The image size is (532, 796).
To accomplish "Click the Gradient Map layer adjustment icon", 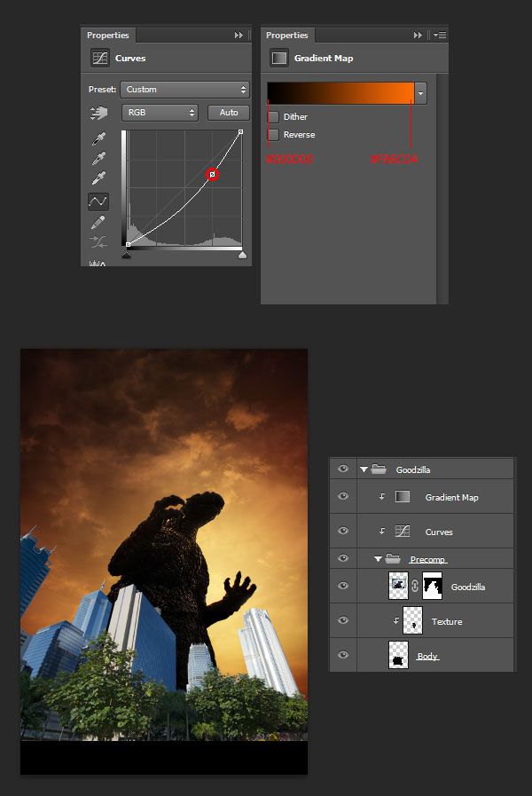I will pos(403,496).
